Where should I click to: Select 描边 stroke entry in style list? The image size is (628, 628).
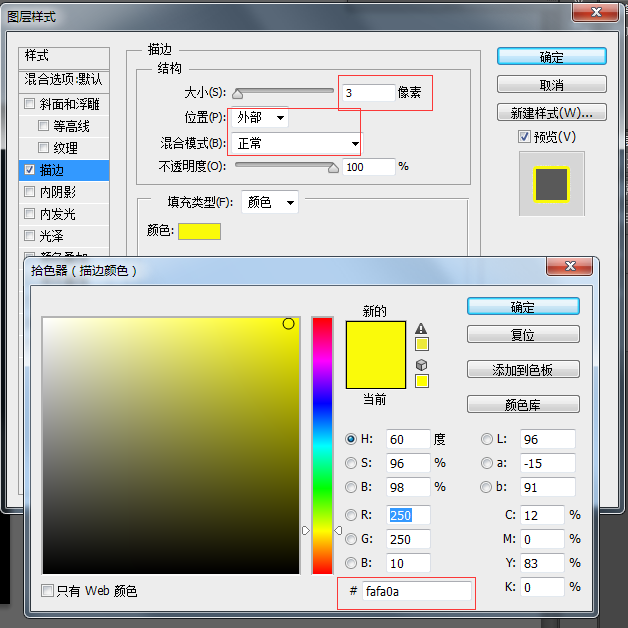(x=64, y=170)
